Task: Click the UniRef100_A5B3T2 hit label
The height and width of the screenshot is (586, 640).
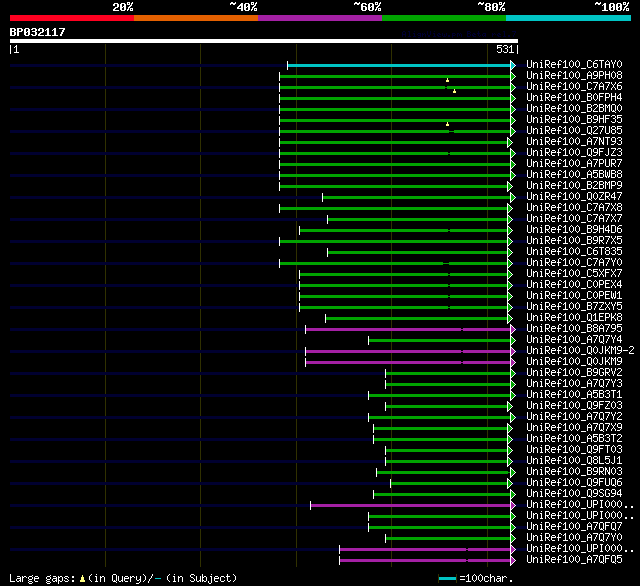Action: 574,439
